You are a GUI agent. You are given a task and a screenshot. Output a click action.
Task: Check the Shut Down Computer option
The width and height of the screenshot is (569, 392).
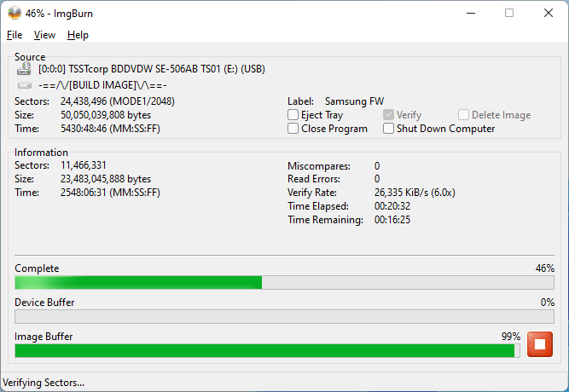point(389,129)
